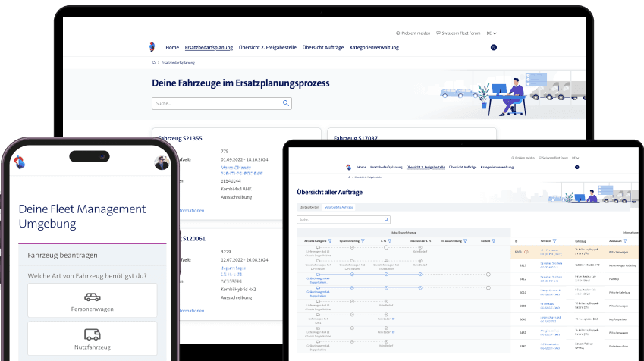Open the profile avatar on the phone
This screenshot has height=361, width=644.
click(x=162, y=162)
